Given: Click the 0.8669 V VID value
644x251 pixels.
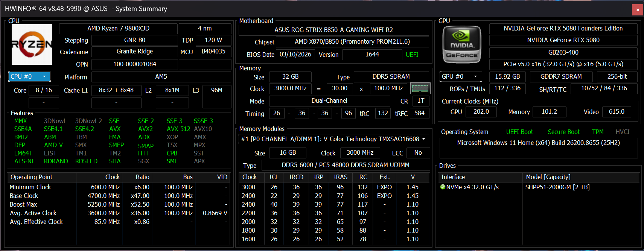Looking at the screenshot, I should click(x=215, y=213).
